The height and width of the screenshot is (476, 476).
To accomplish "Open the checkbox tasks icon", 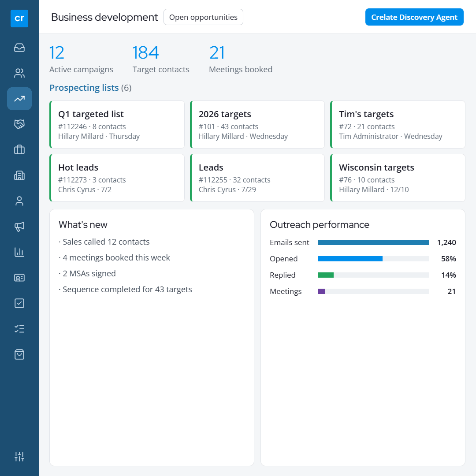I will [x=19, y=303].
